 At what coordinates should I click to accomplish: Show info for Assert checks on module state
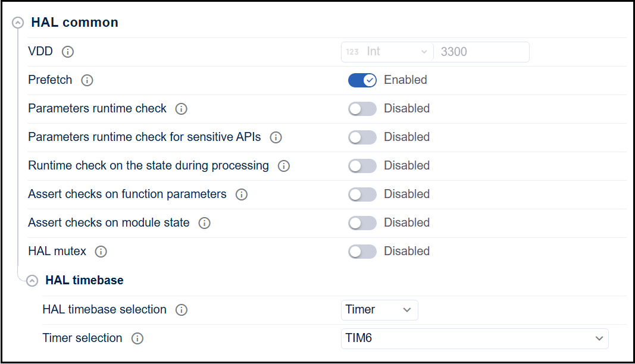click(x=204, y=223)
